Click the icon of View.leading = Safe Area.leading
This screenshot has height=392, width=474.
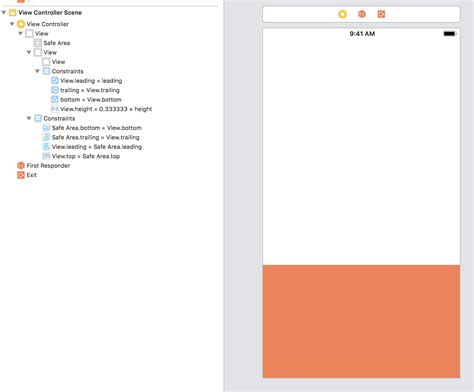click(46, 147)
